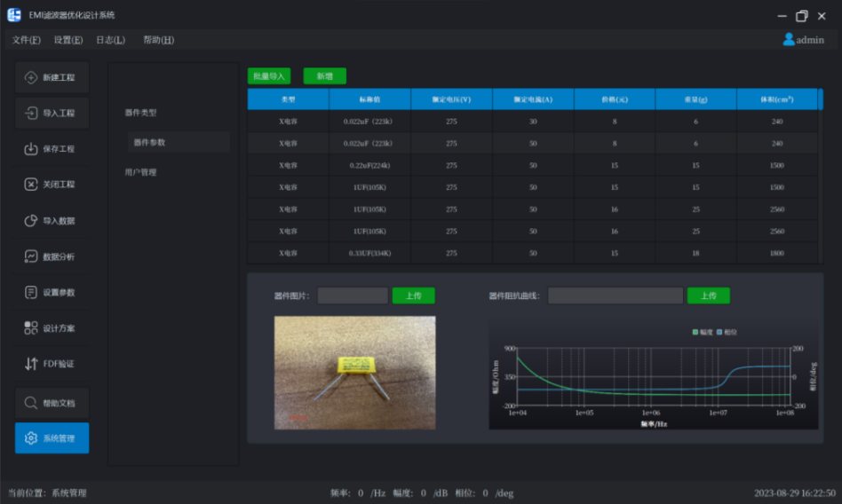Click the admin username label

(810, 40)
